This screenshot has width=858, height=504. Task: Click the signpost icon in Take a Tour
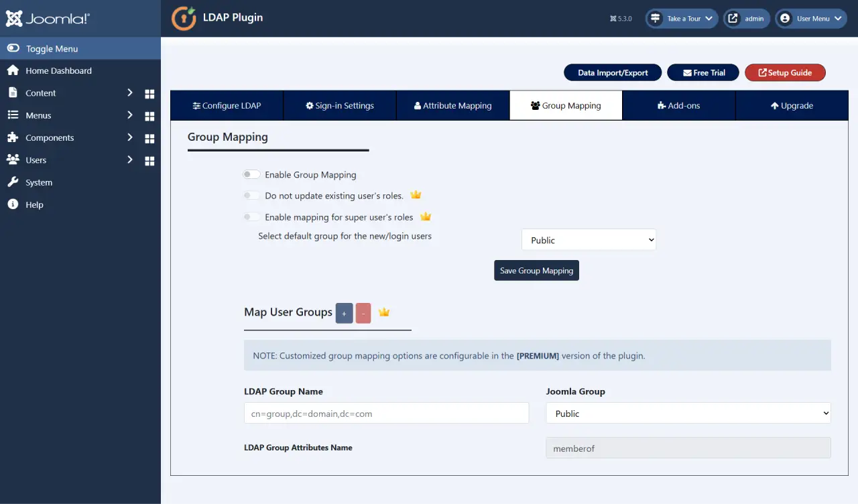656,18
